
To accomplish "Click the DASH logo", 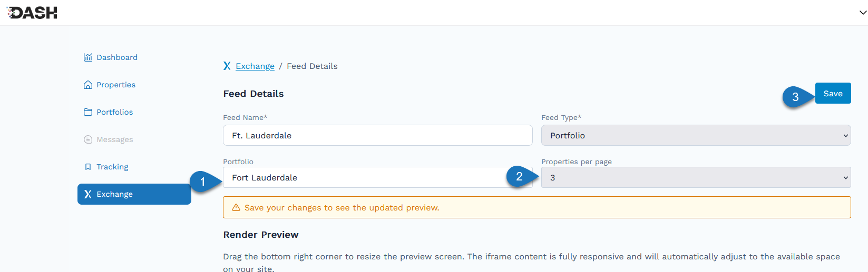I will (32, 13).
